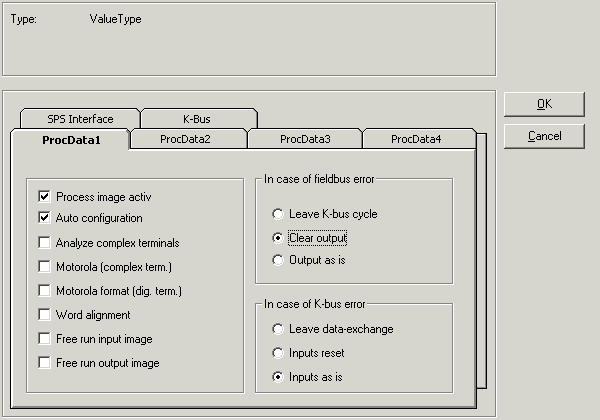Choose Inputs reset radio option
600x420 pixels.
click(x=278, y=353)
